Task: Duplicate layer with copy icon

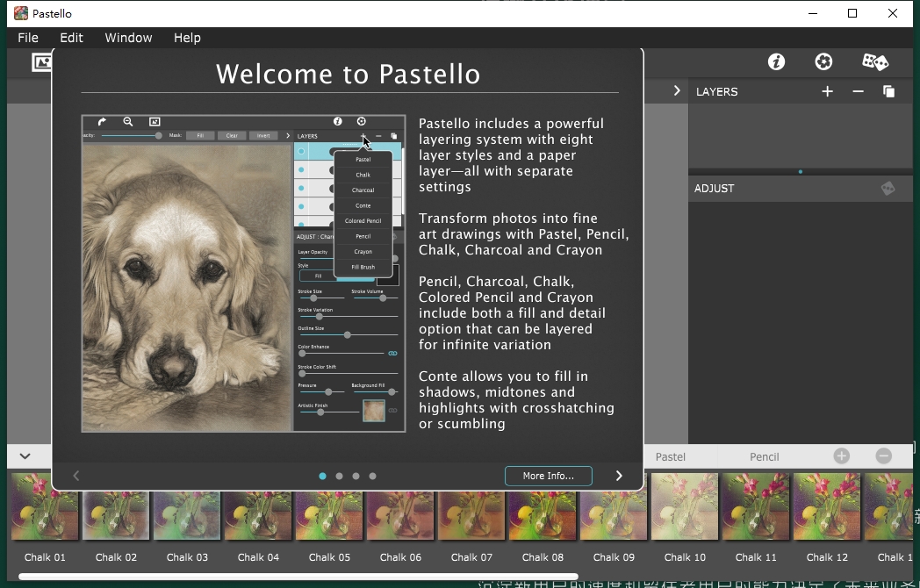Action: [889, 91]
